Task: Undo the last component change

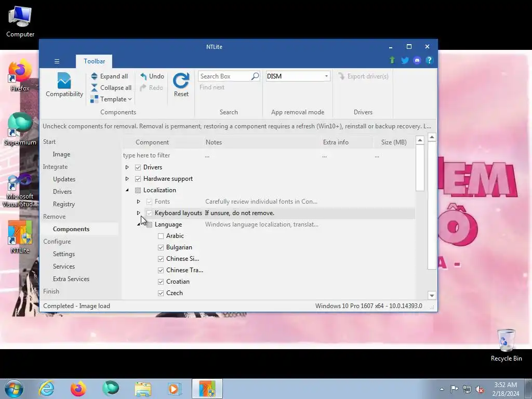Action: click(x=152, y=76)
